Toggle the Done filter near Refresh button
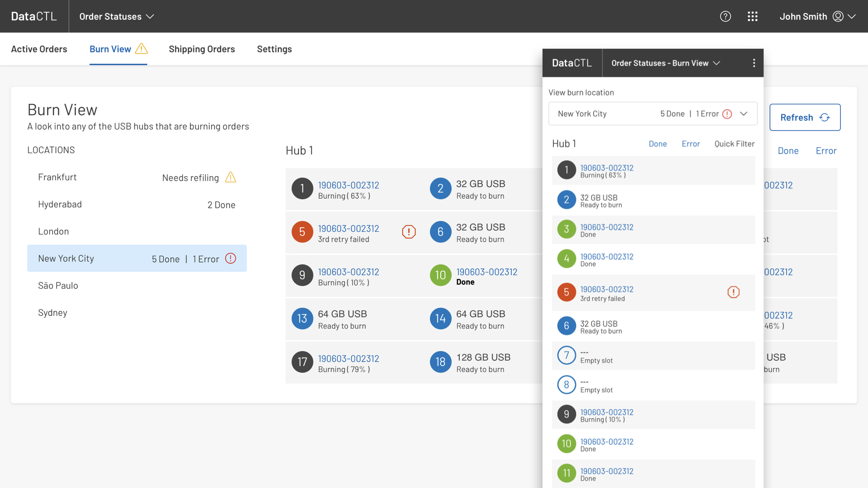Screen dimensions: 868x488 pos(788,151)
